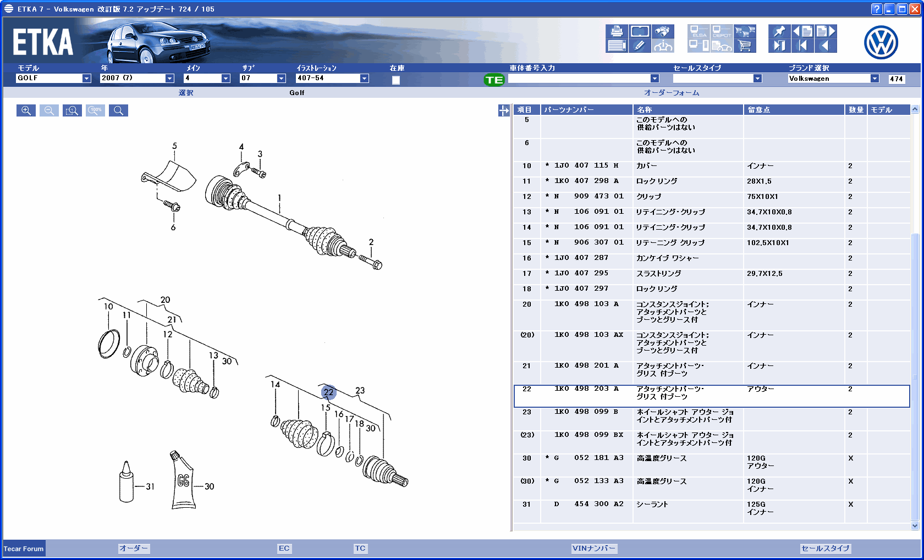Click the 数量 column header
Image resolution: width=924 pixels, height=560 pixels.
[856, 110]
